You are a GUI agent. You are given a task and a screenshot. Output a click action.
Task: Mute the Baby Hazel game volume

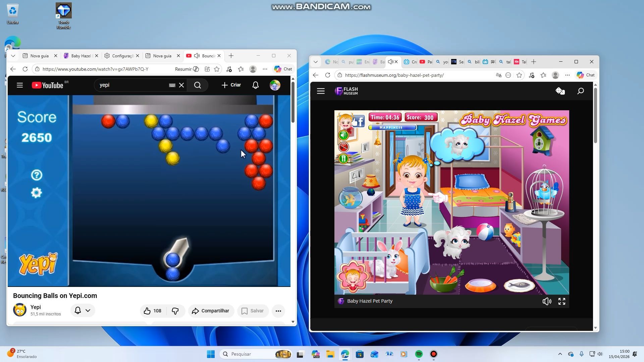(x=546, y=301)
